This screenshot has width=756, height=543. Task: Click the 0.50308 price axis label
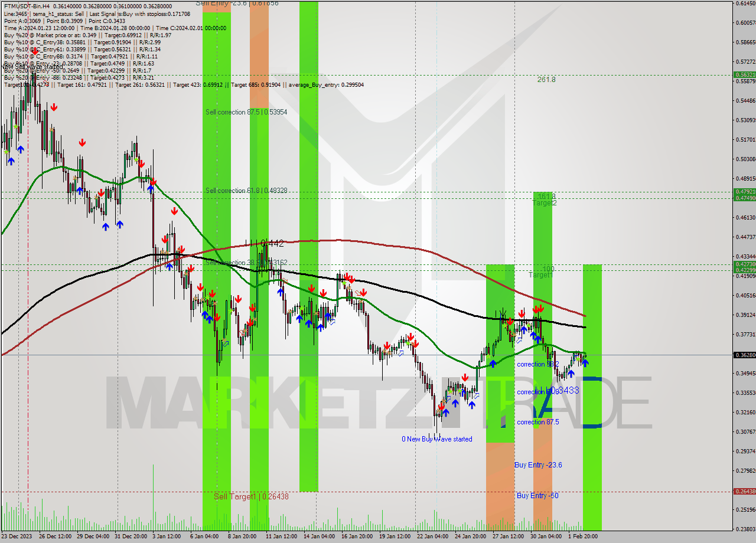pyautogui.click(x=745, y=159)
